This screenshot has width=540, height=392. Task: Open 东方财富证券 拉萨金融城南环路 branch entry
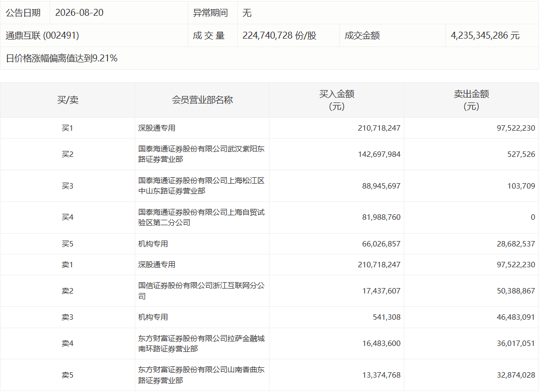[x=201, y=343]
